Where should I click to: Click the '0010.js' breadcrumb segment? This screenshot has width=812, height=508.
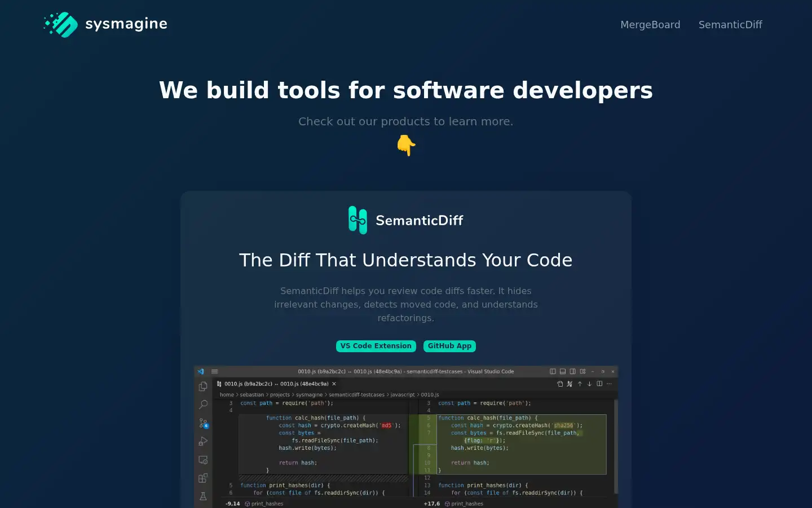(x=430, y=395)
